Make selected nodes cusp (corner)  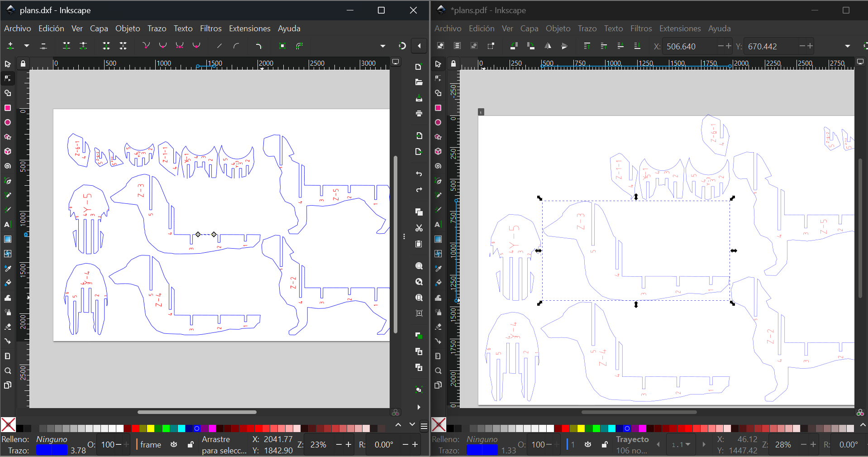146,46
